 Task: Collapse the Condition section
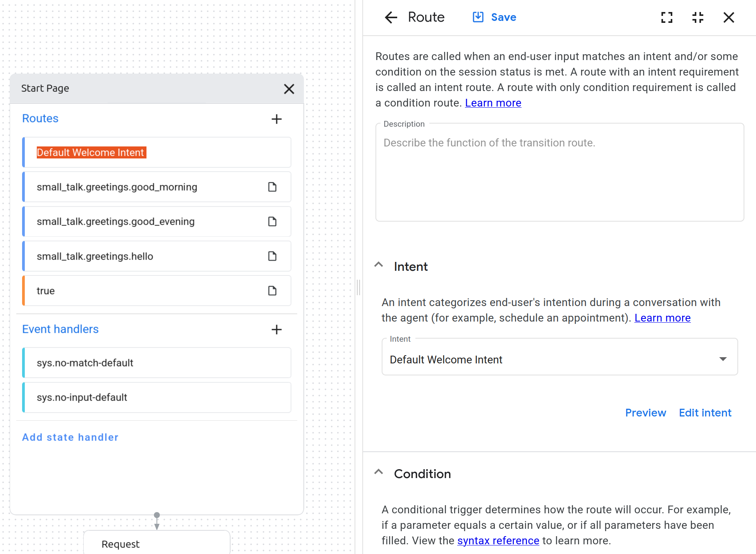379,473
